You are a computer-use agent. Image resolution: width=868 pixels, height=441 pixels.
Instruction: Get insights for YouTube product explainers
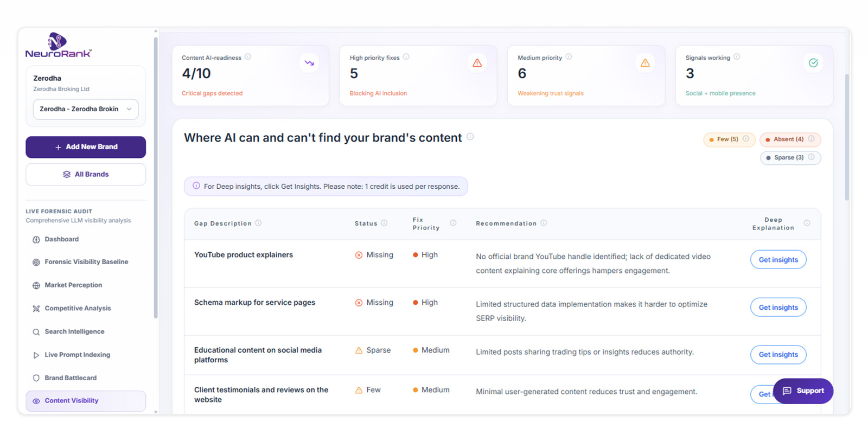click(x=778, y=260)
